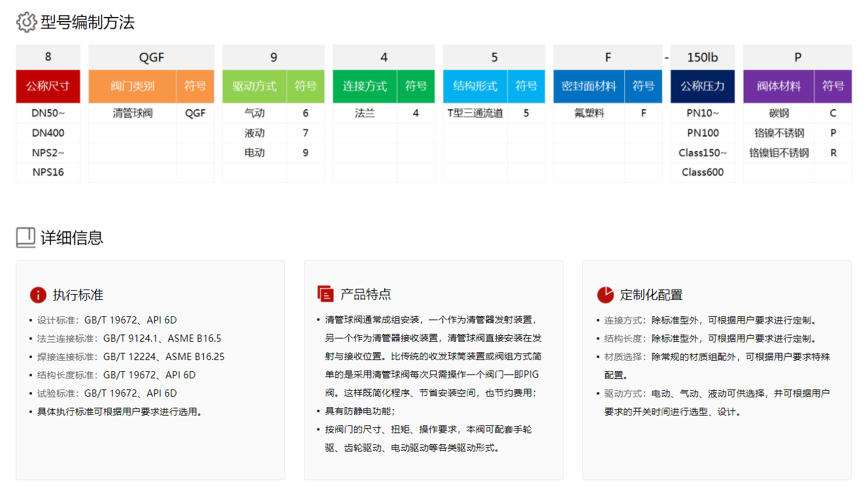Click the light green 驱动方式 header
Viewport: 868px width, 494px height.
pos(254,86)
